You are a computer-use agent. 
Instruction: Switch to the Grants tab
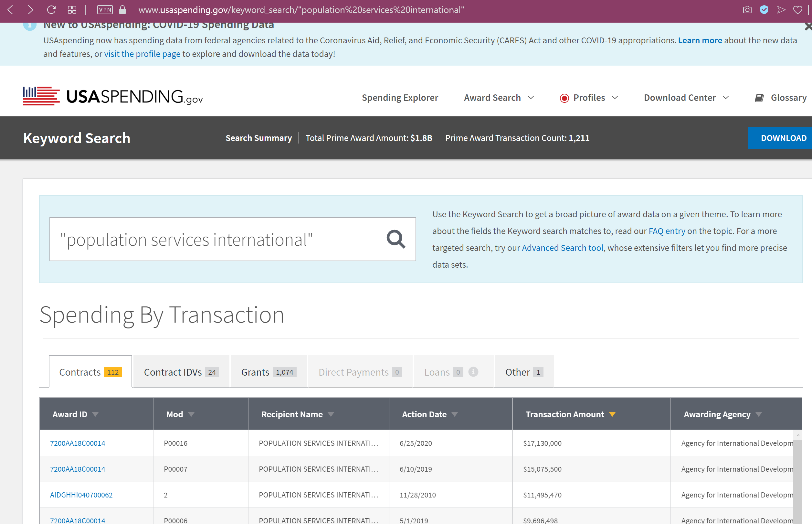pyautogui.click(x=269, y=372)
